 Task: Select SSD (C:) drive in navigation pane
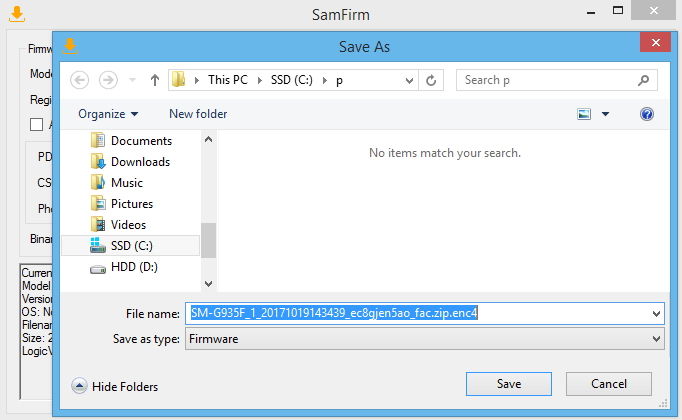[130, 246]
